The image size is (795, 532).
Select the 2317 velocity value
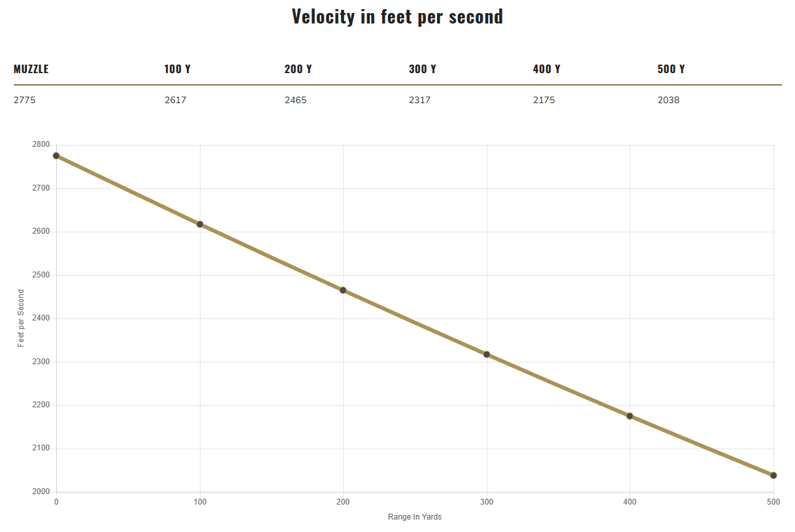pos(419,101)
